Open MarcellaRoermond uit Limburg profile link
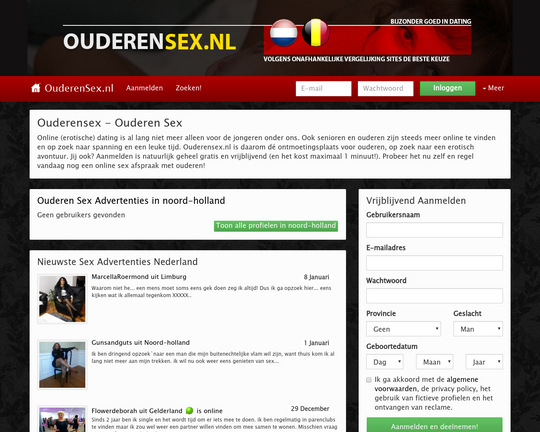The width and height of the screenshot is (540, 432). click(139, 277)
